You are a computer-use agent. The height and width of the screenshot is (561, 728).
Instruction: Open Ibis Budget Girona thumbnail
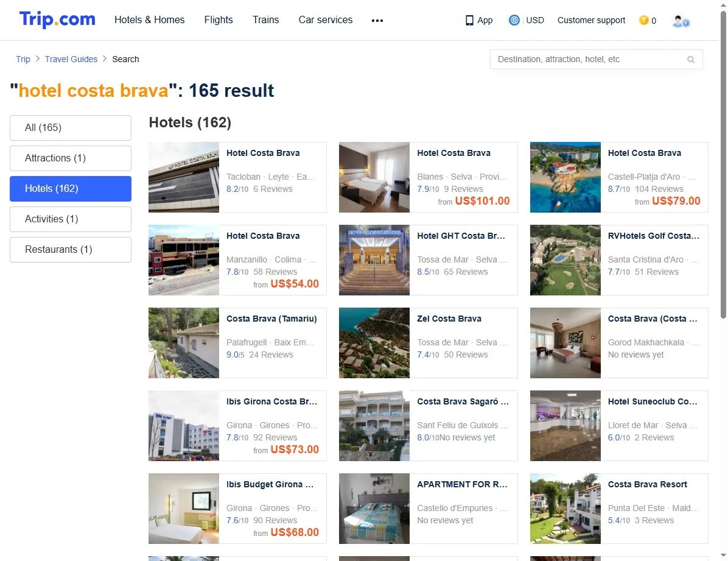coord(184,509)
